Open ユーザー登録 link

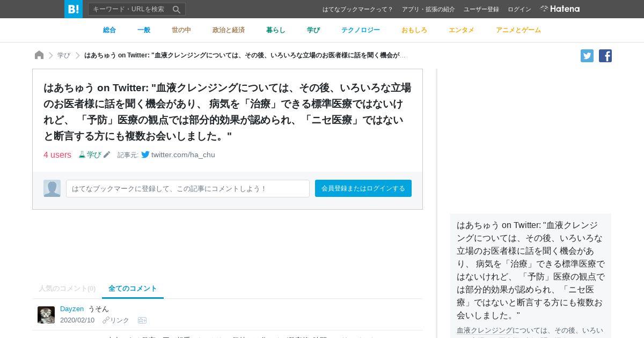coord(481,9)
